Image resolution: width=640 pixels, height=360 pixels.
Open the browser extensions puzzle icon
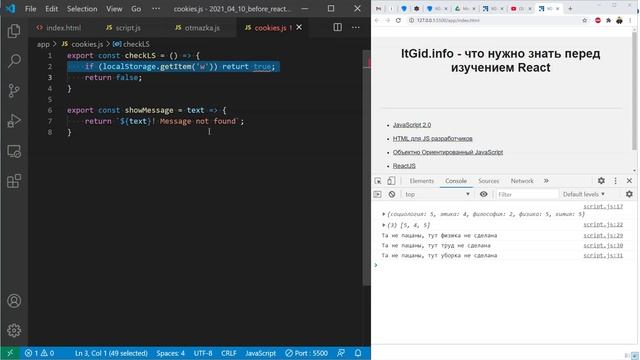[x=609, y=20]
